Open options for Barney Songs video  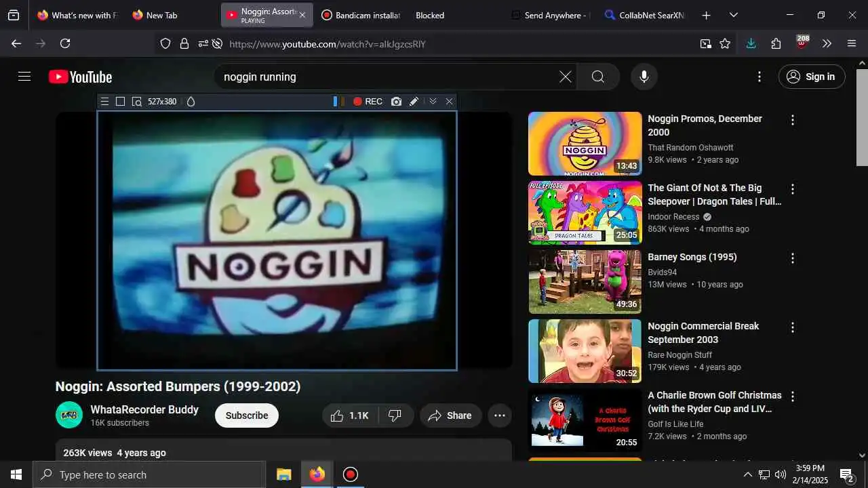pos(792,258)
